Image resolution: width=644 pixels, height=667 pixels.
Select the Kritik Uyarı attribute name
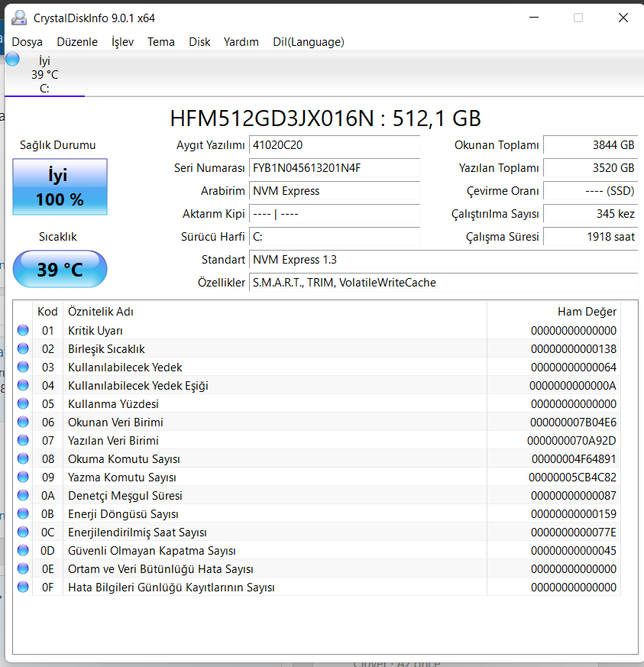click(95, 331)
